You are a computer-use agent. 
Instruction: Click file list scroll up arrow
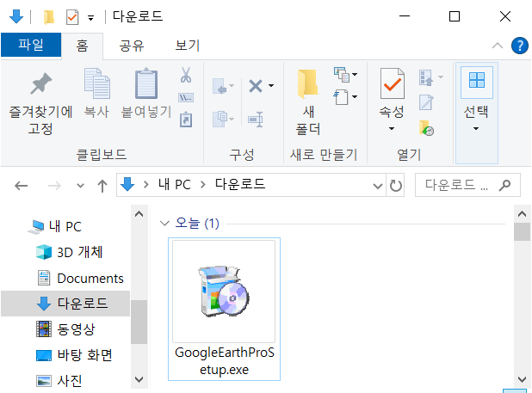(x=523, y=214)
